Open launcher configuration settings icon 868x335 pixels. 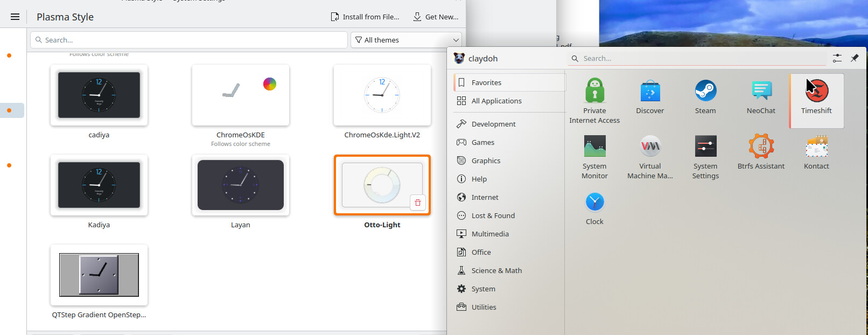837,58
